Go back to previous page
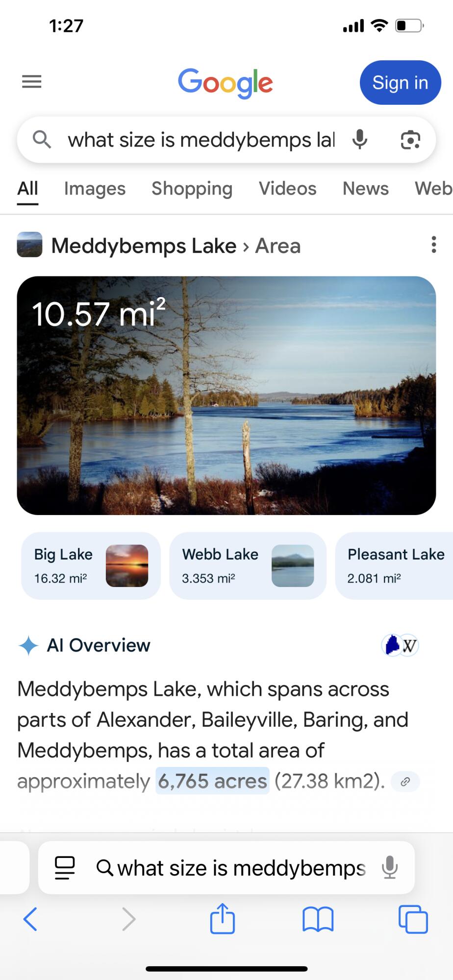Screen dimensions: 453x980 tap(30, 919)
